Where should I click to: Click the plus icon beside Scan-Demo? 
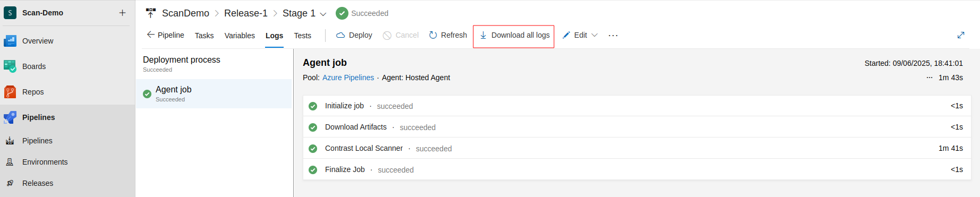click(x=122, y=13)
